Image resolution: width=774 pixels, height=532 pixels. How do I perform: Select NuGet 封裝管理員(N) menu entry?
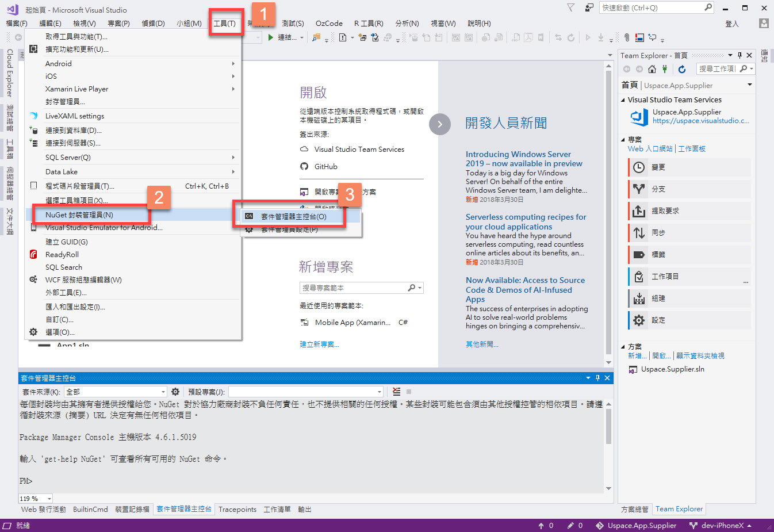click(x=133, y=215)
